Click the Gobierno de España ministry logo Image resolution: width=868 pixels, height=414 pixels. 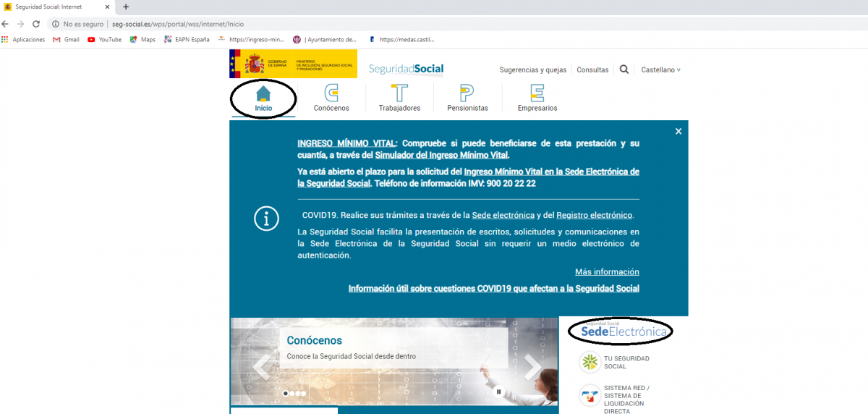293,64
